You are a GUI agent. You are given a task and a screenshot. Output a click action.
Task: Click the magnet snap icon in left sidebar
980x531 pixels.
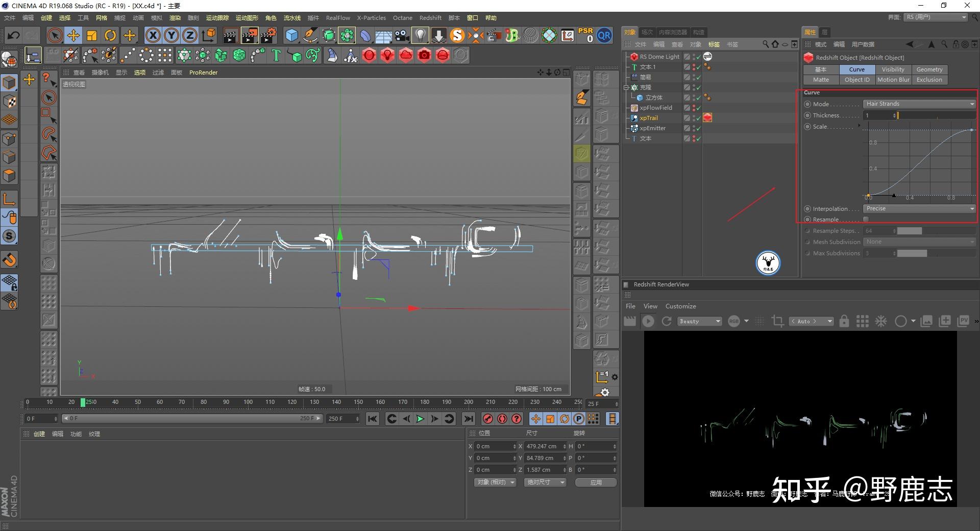[9, 260]
